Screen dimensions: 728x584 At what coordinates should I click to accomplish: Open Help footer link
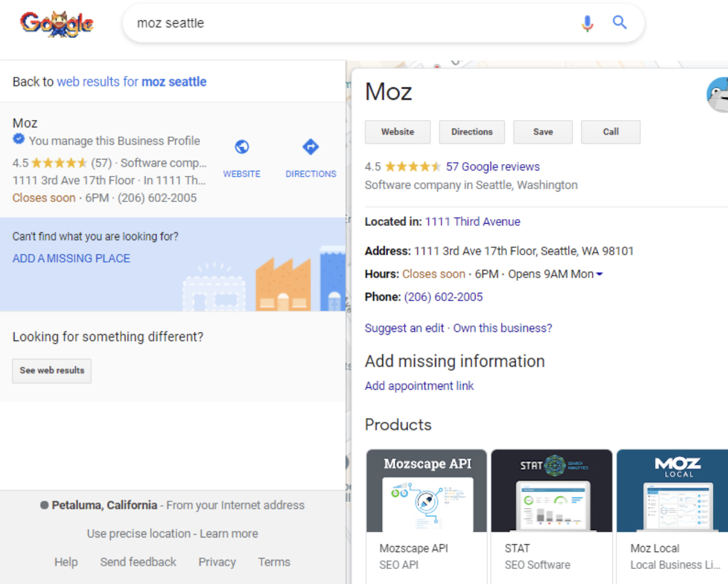point(66,562)
